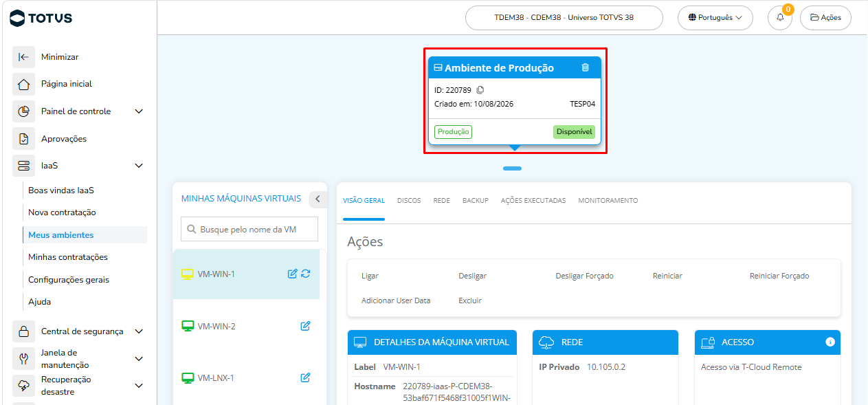Screen dimensions: 868x405
Task: Collapse IaaS menu chevron
Action: [x=139, y=166]
